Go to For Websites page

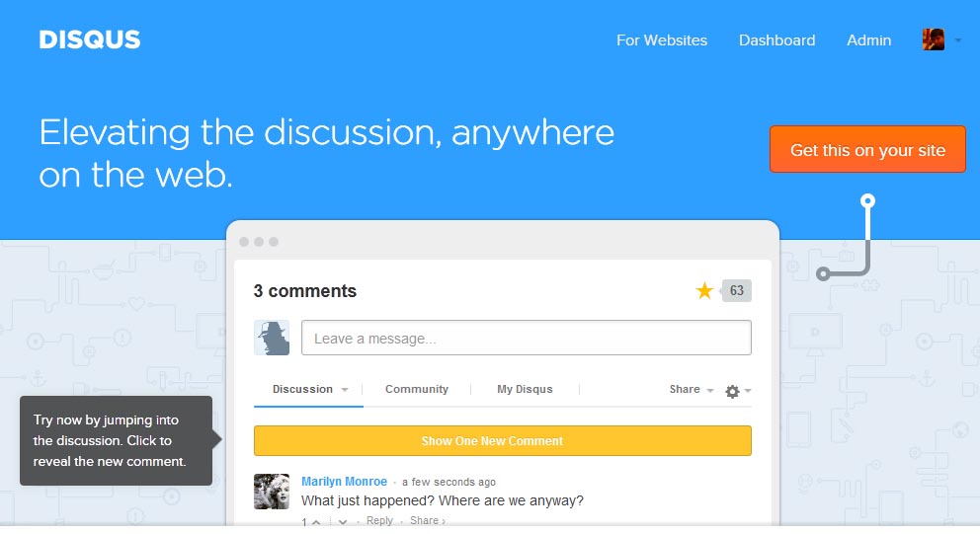click(661, 40)
